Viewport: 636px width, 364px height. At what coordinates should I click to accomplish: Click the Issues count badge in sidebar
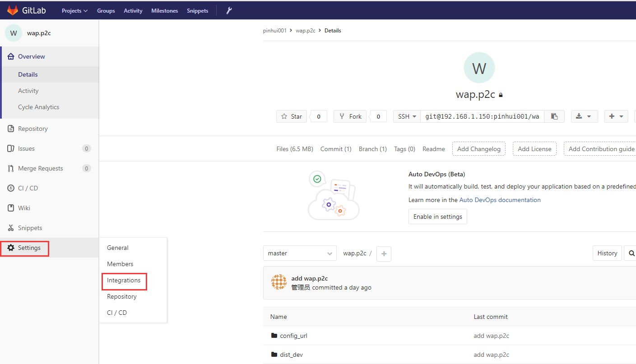click(x=87, y=148)
